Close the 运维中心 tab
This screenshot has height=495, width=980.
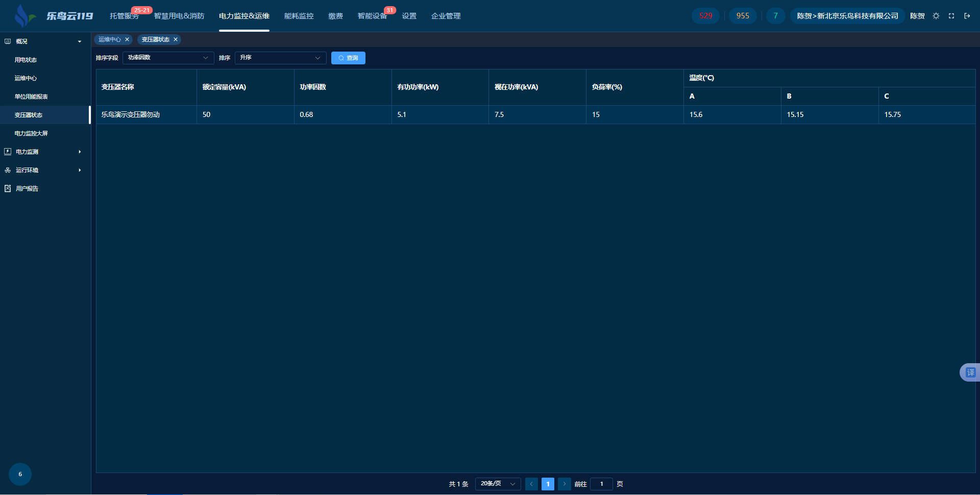pos(127,39)
